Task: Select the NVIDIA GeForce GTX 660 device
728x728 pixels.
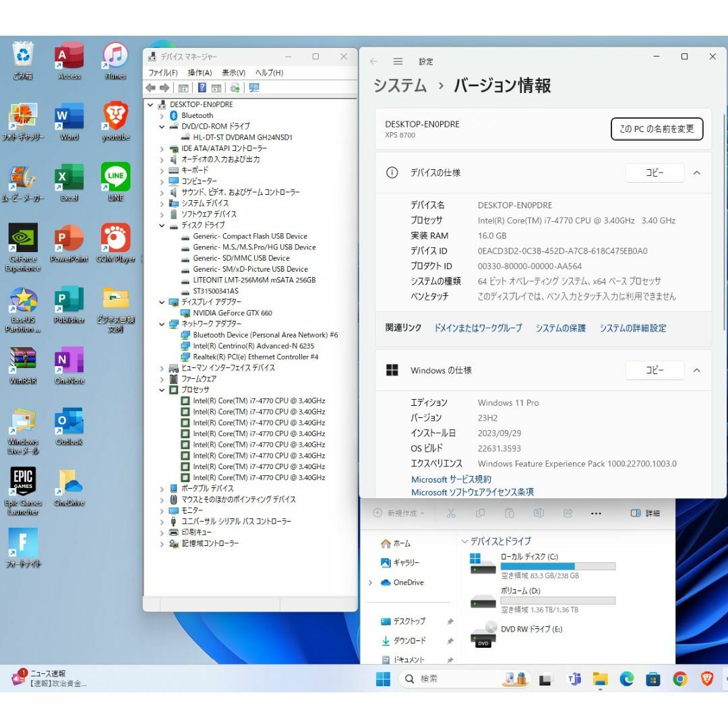Action: click(x=232, y=313)
